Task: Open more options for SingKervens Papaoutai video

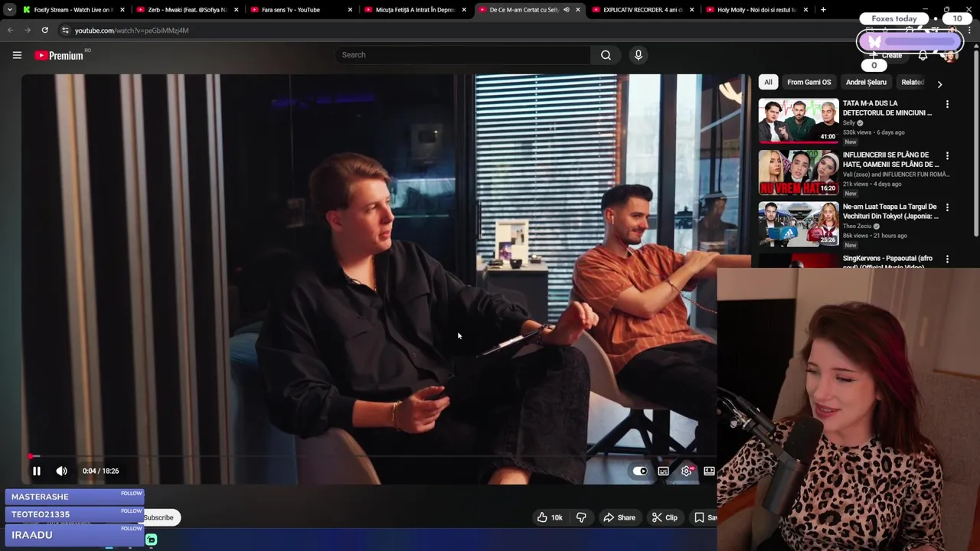Action: click(947, 259)
